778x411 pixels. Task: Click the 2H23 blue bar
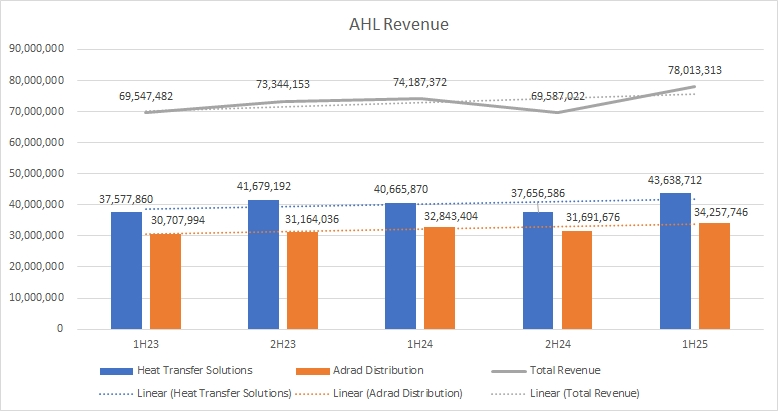point(263,264)
